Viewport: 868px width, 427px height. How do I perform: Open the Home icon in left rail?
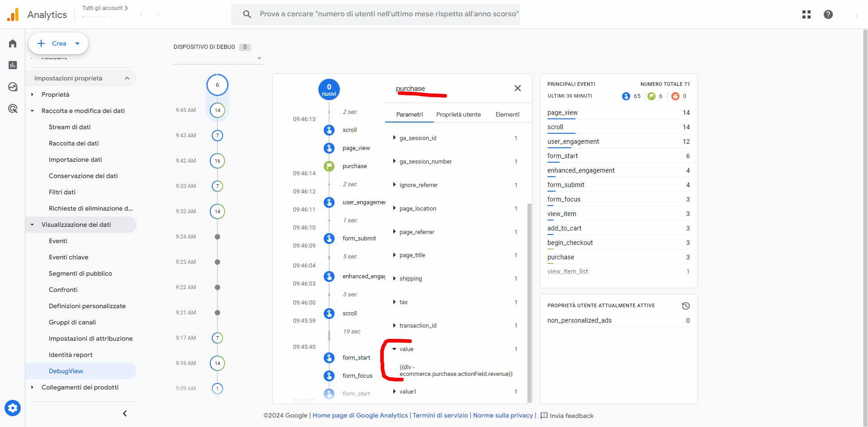point(13,43)
